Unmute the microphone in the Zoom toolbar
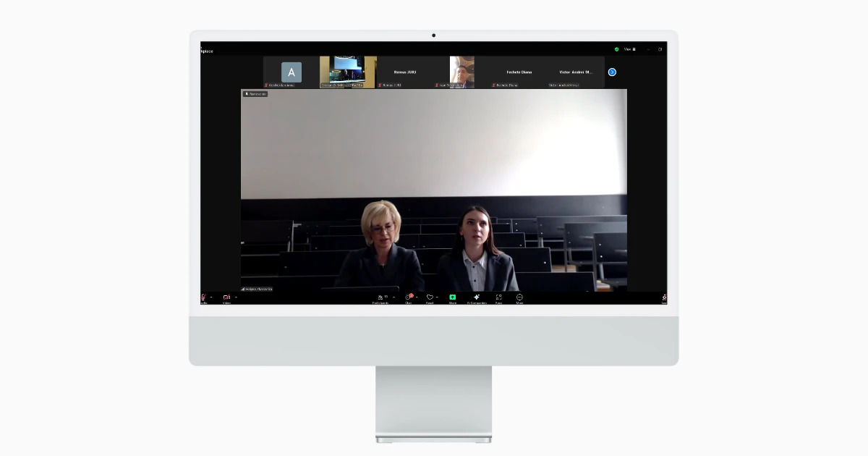 [x=204, y=297]
